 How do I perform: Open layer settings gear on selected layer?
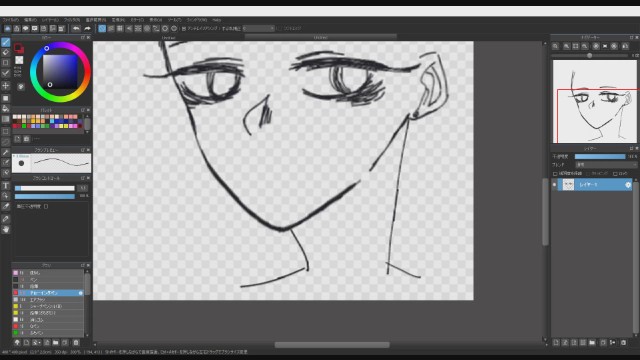point(628,185)
